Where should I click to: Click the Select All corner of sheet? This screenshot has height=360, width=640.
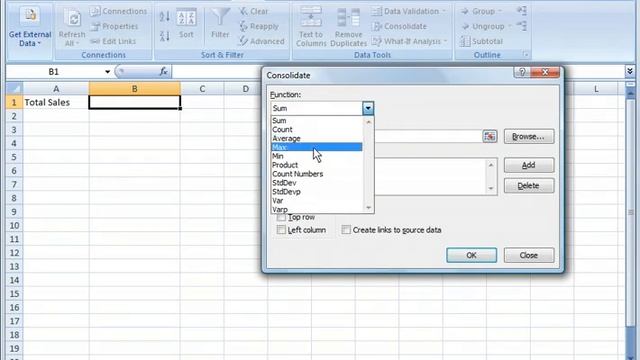14,89
